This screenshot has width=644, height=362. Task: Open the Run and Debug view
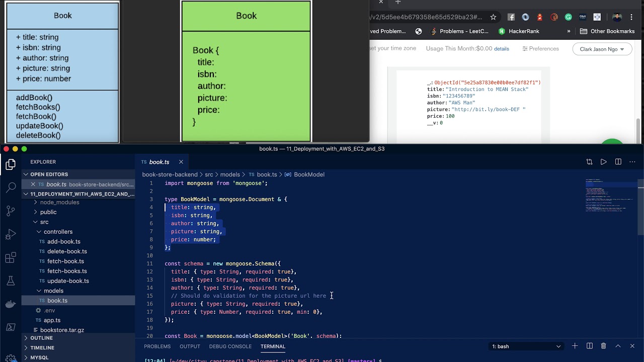coord(11,234)
